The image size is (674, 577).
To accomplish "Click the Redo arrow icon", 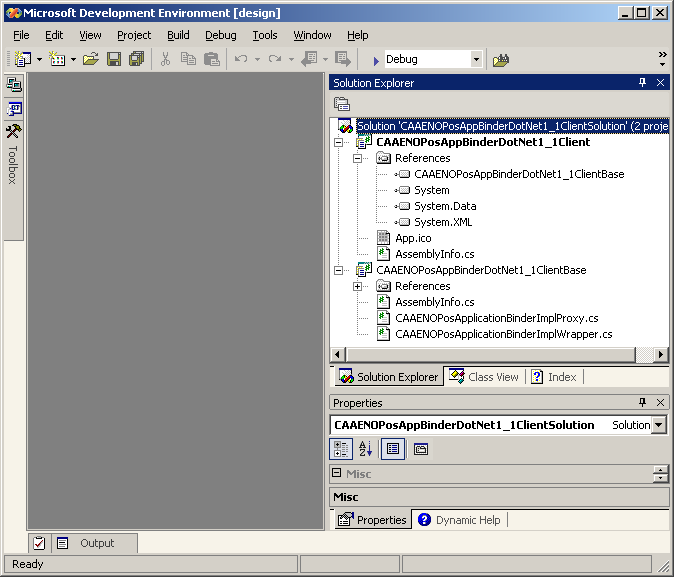I will click(275, 59).
